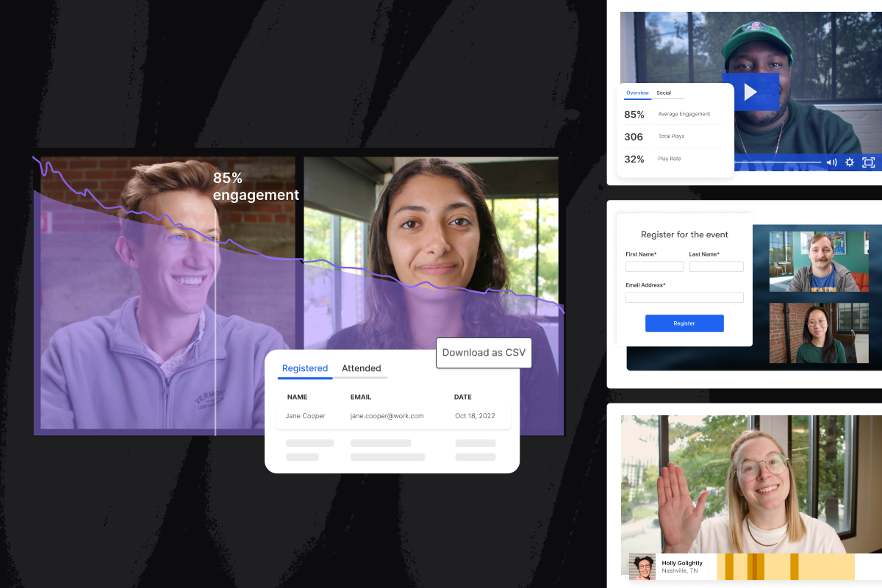Mute the video with the volume icon
Image resolution: width=882 pixels, height=588 pixels.
tap(831, 162)
